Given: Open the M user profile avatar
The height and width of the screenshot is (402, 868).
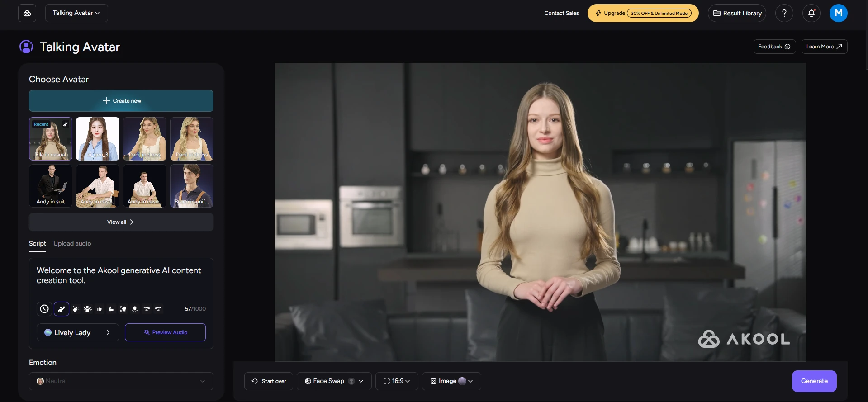Looking at the screenshot, I should [x=839, y=13].
